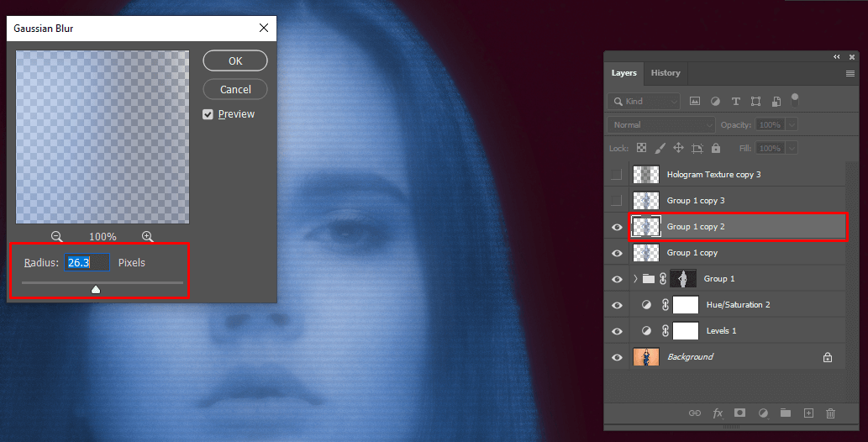Select the Levels 1 mask thumbnail
Image resolution: width=868 pixels, height=442 pixels.
click(x=686, y=331)
